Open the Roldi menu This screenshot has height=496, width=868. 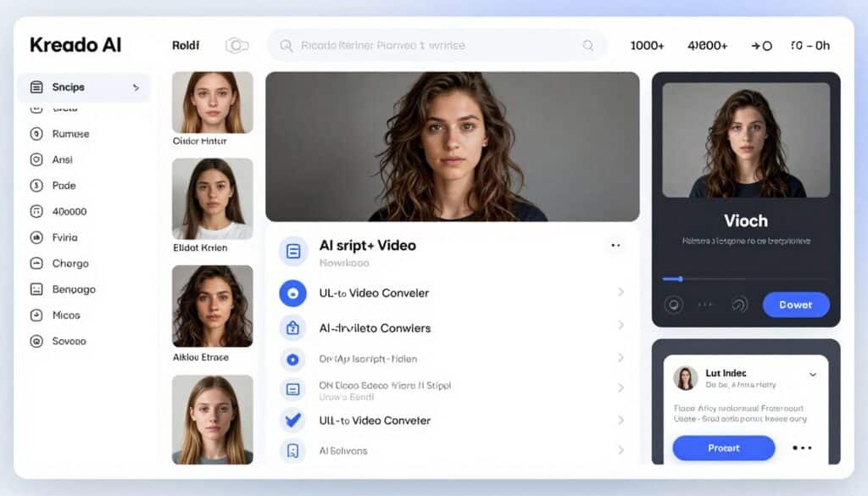click(185, 45)
